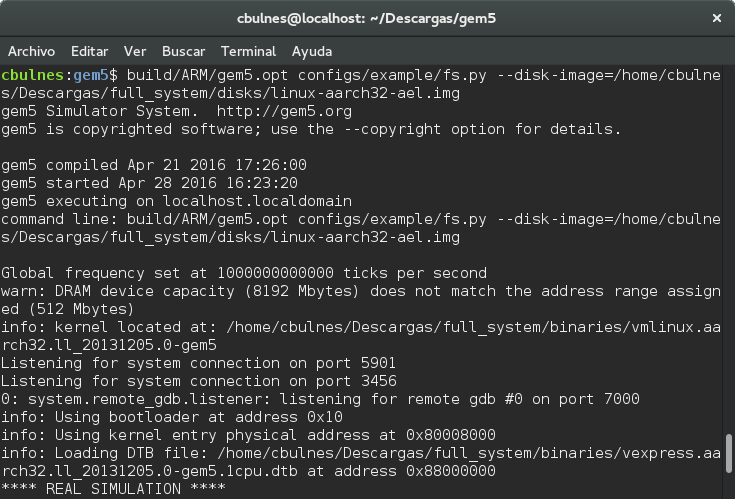This screenshot has height=499, width=735.
Task: Open the Terminal menu
Action: tap(248, 51)
